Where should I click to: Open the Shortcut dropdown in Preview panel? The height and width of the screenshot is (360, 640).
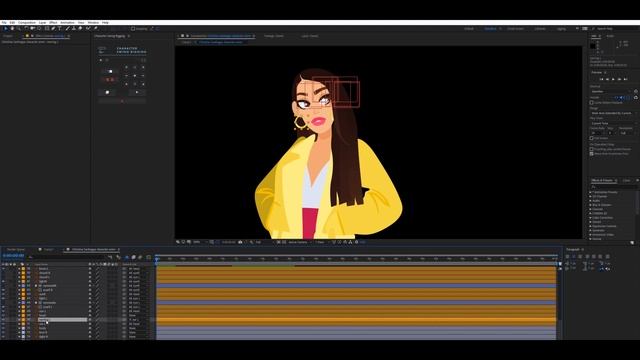coord(611,91)
